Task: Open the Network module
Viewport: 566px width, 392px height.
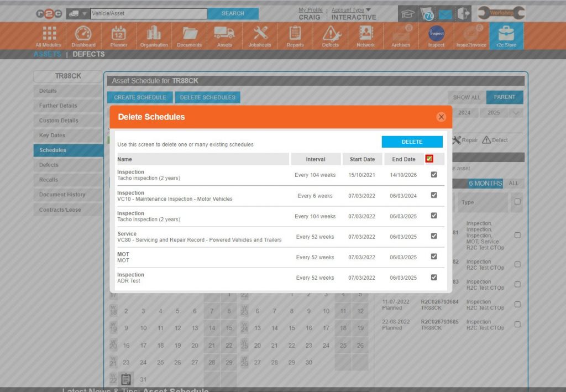Action: click(365, 35)
